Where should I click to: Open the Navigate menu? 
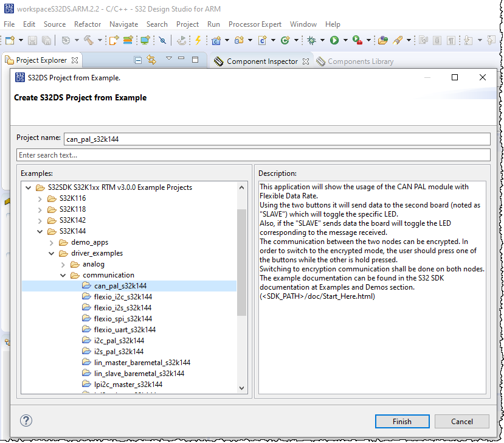124,24
